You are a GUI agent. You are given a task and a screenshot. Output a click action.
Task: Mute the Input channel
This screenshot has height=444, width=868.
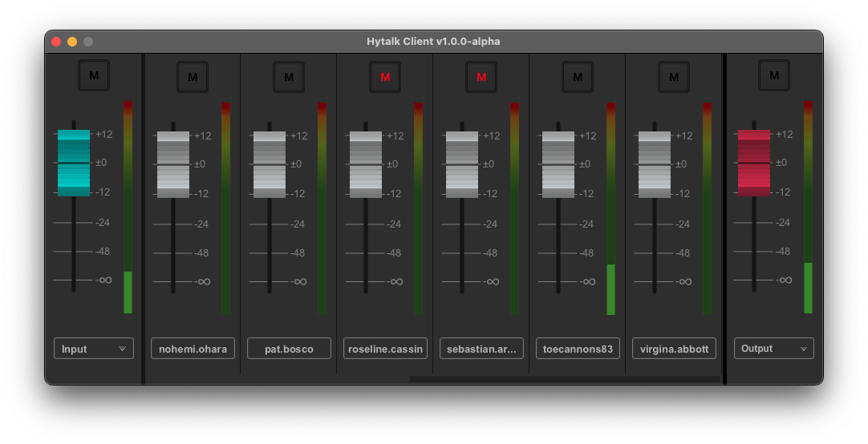point(94,75)
